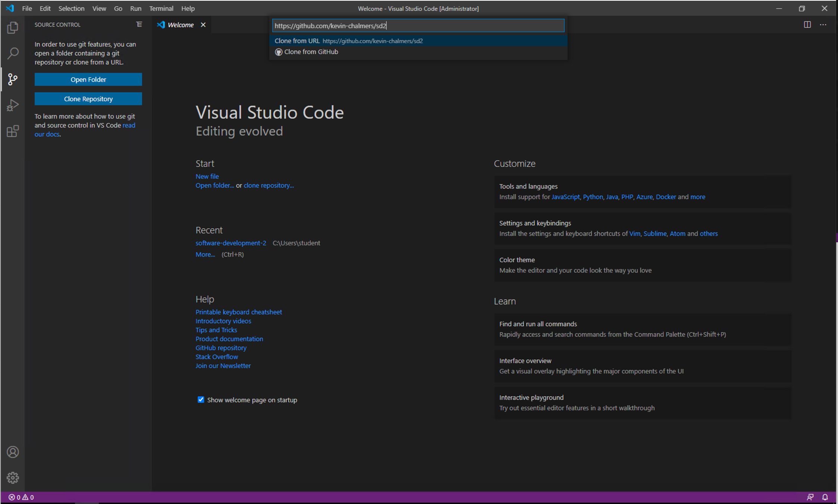Open the Terminal menu
838x504 pixels.
(161, 8)
